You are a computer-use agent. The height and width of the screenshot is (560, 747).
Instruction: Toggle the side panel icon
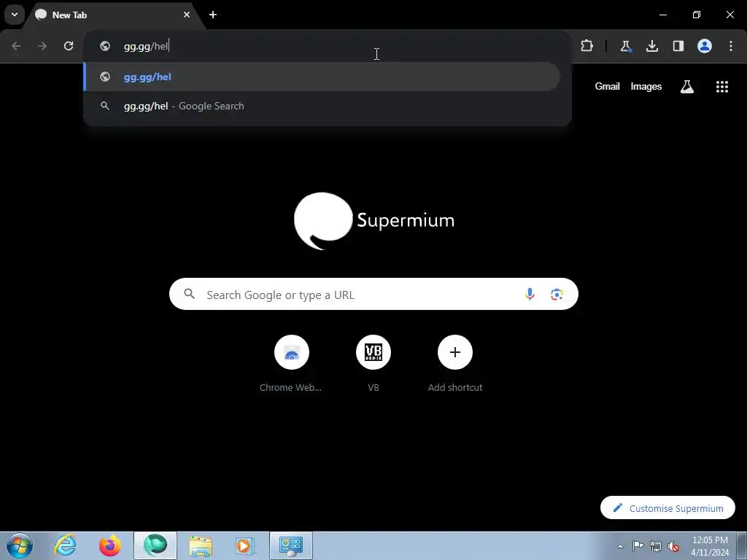(x=678, y=46)
